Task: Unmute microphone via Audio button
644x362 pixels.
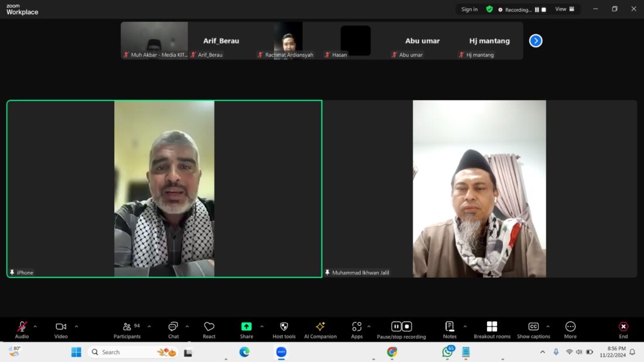Action: (22, 330)
